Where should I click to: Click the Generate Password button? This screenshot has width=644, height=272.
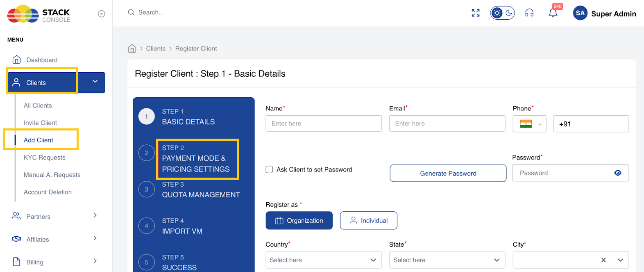(448, 173)
